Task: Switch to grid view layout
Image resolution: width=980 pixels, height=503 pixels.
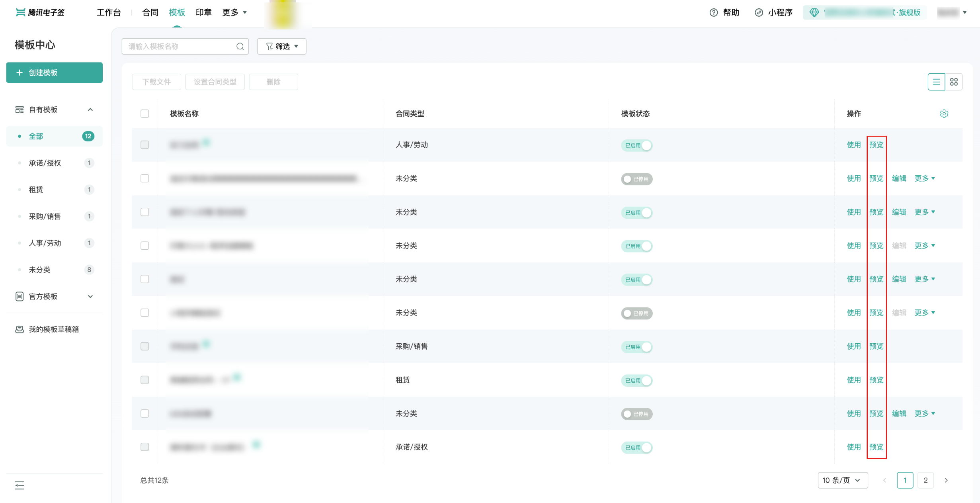Action: [954, 82]
